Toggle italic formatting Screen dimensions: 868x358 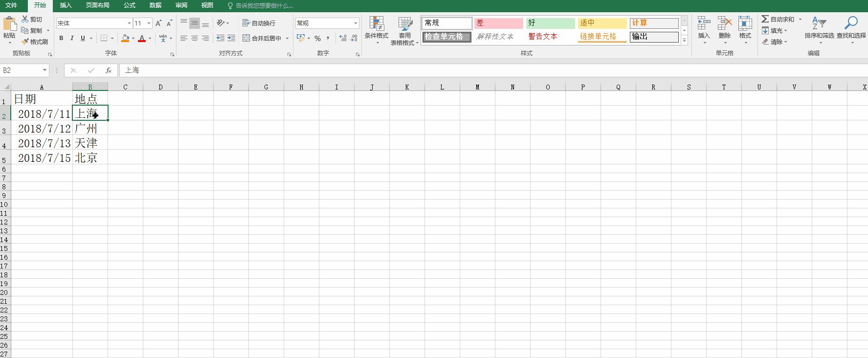(72, 38)
